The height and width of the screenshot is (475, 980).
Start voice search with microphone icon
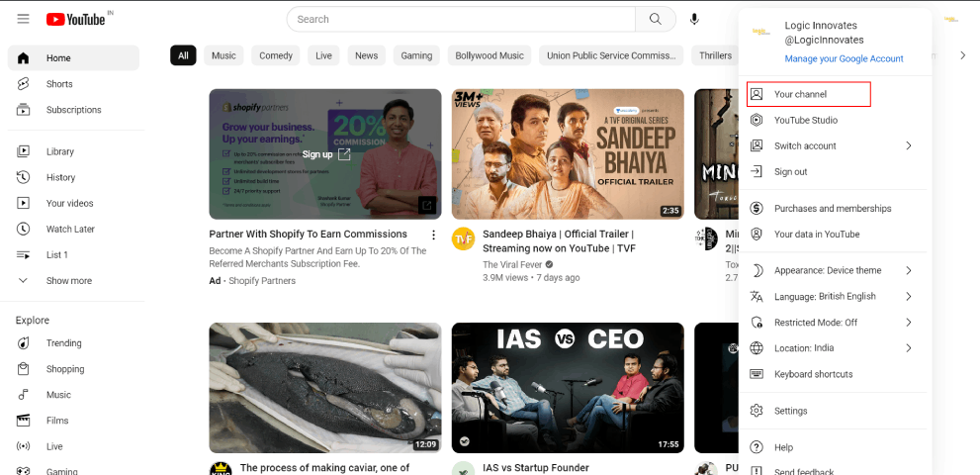(x=694, y=19)
